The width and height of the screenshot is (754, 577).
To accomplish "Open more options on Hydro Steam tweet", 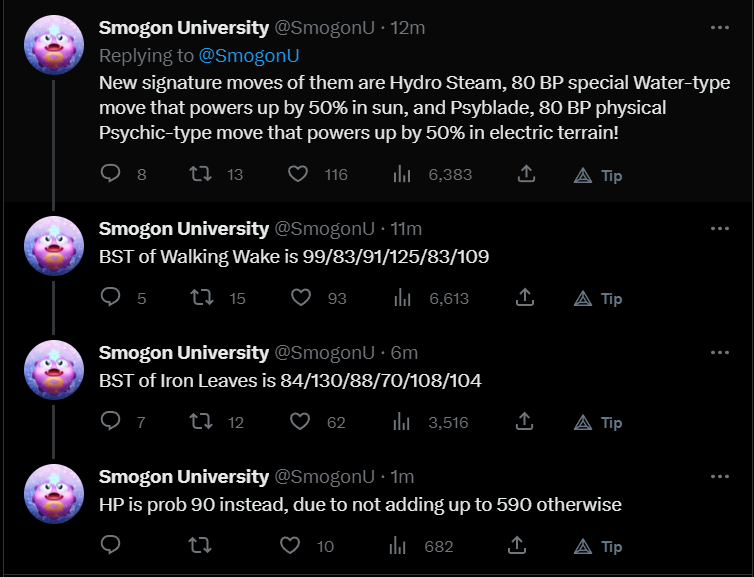I will click(719, 28).
